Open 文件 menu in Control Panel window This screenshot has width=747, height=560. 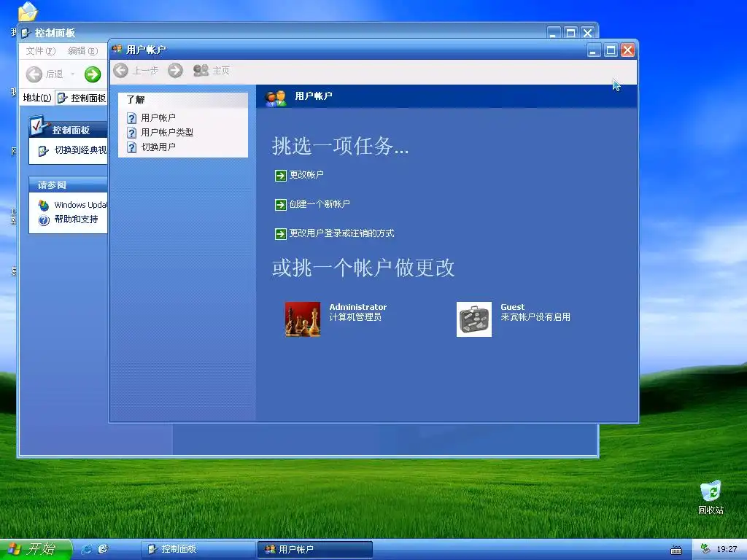coord(41,51)
